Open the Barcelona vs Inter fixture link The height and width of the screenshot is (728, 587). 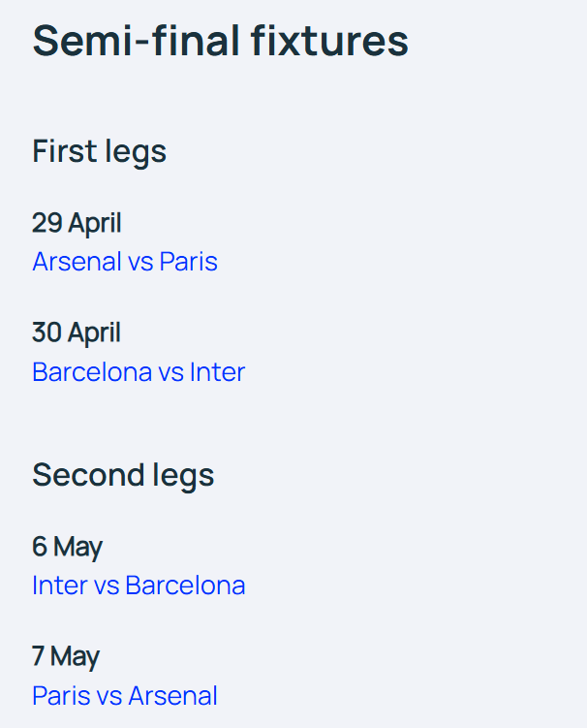tap(139, 372)
